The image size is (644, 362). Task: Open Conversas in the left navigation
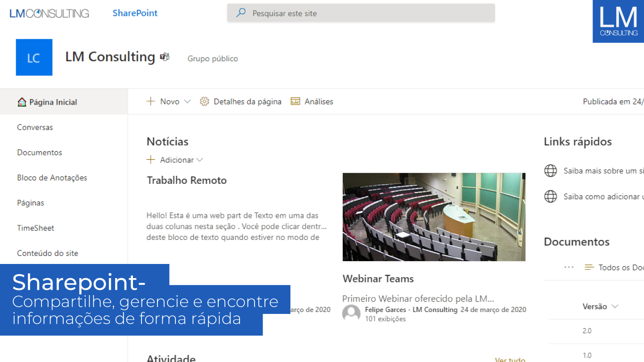[x=35, y=127]
